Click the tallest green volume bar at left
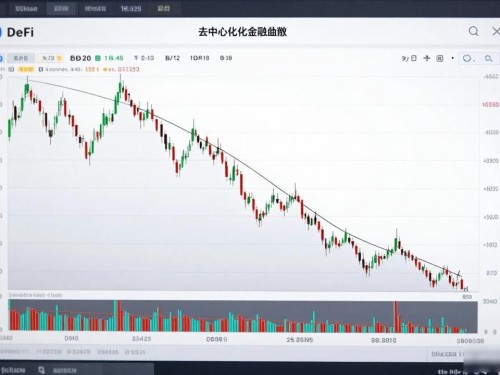 116,316
